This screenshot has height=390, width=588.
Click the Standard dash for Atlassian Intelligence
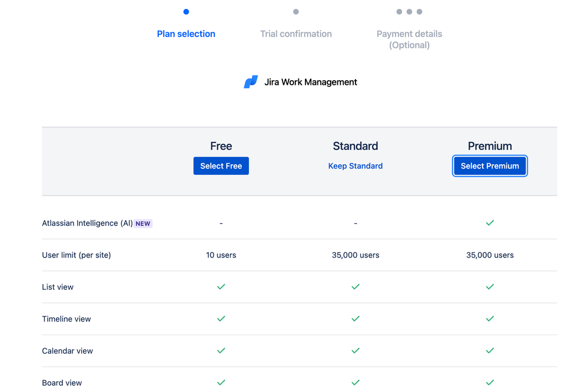(355, 223)
